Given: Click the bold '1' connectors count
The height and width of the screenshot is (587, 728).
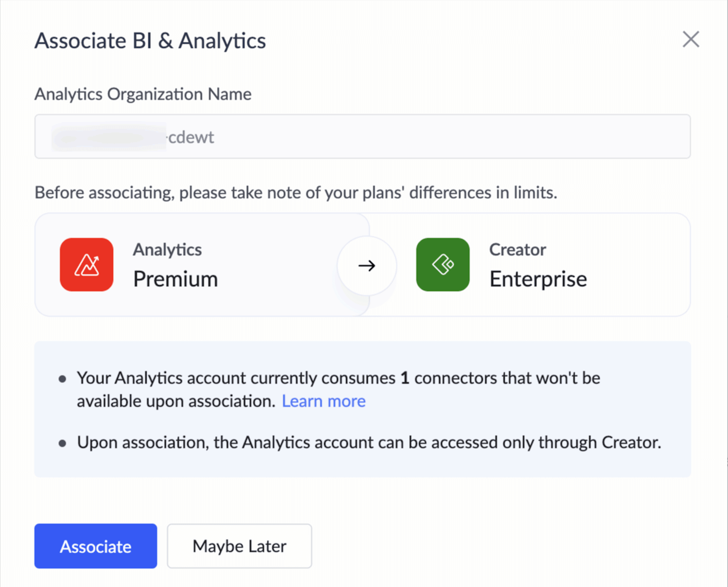Looking at the screenshot, I should click(405, 378).
